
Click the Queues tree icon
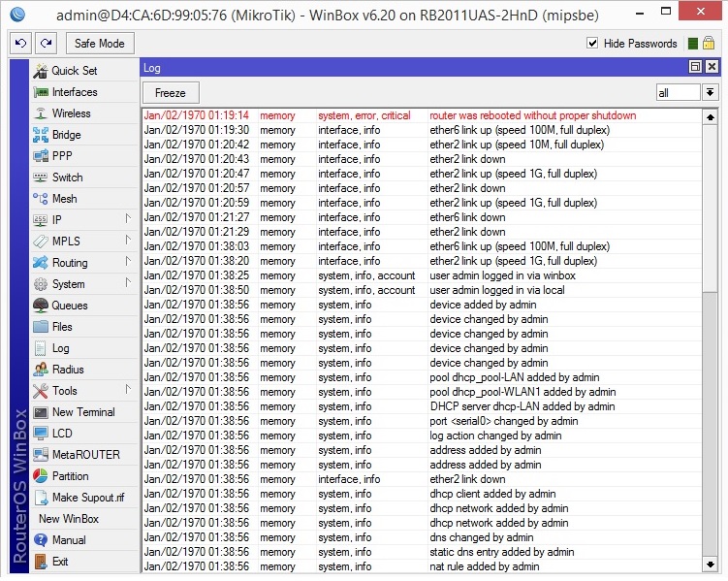(x=41, y=306)
